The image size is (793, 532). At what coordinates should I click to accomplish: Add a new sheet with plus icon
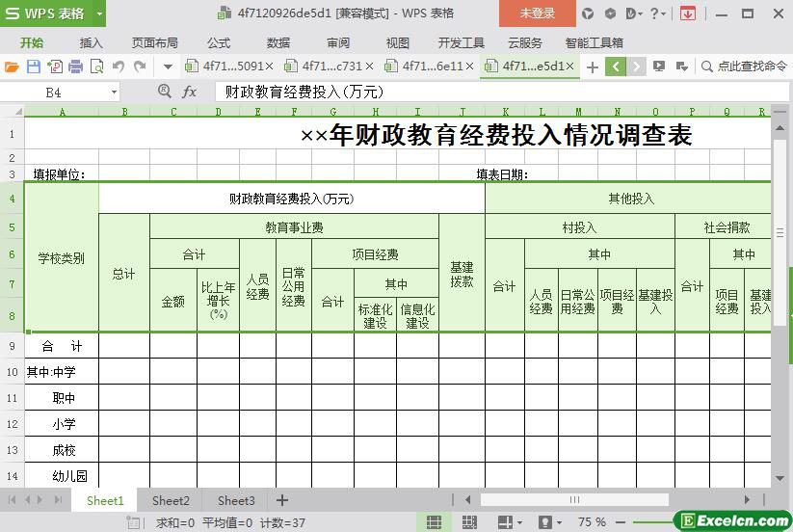[x=282, y=500]
